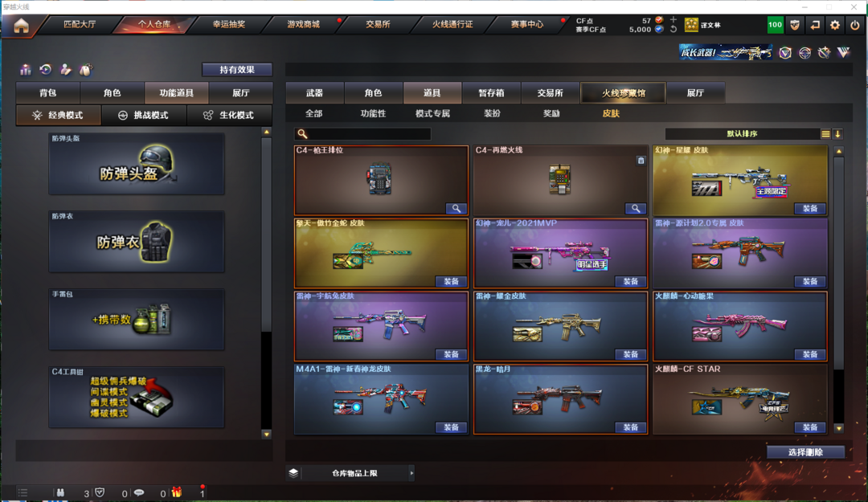This screenshot has width=868, height=502.
Task: Equip the 擎天-傲竹金蛇 skin
Action: coord(451,282)
